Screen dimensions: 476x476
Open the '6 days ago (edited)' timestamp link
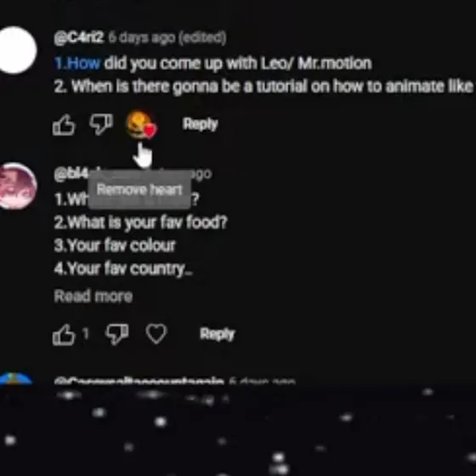point(167,37)
